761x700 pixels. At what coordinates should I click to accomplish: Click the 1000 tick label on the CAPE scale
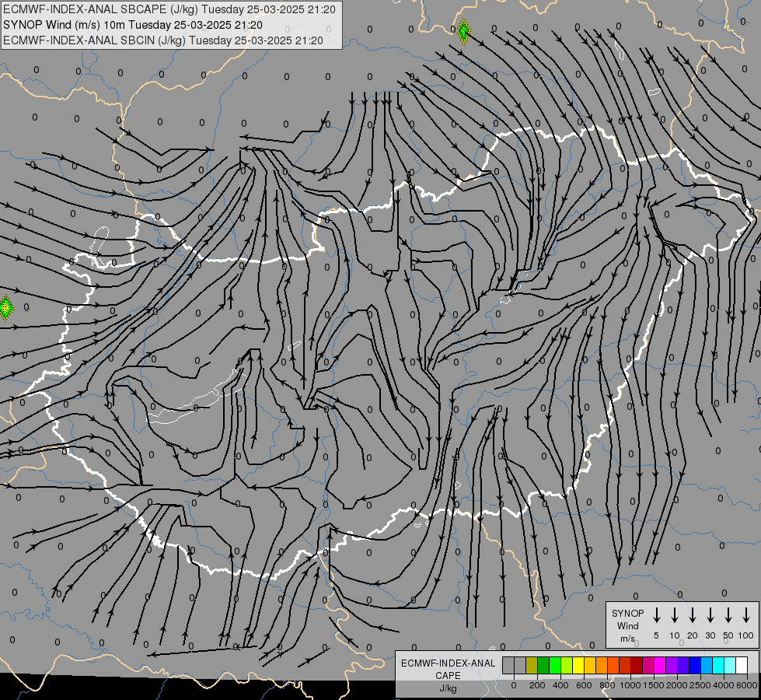point(630,685)
